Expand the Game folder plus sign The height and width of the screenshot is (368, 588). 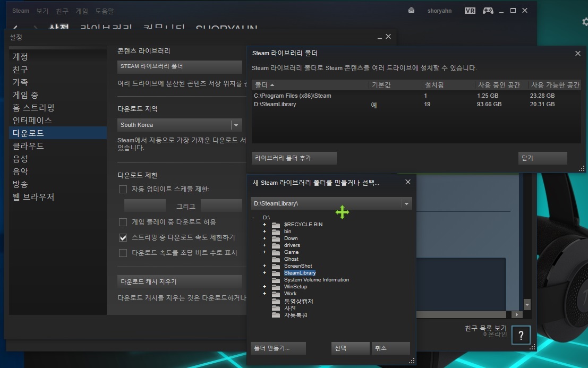tap(265, 252)
